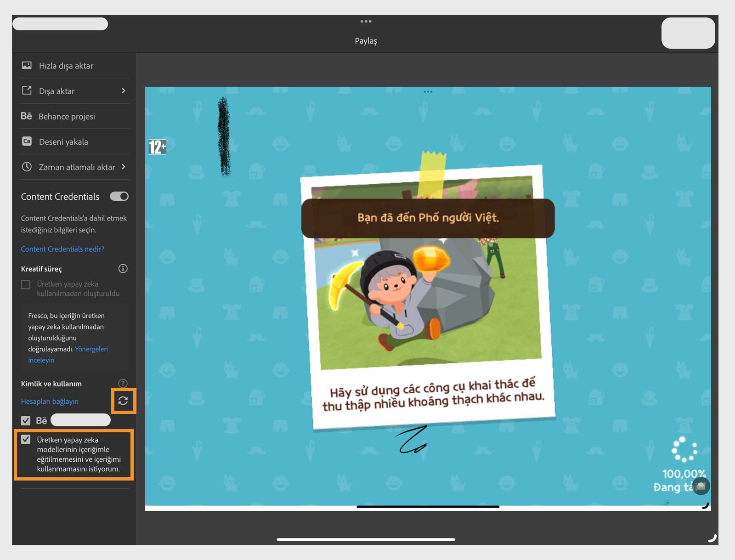Check Üretken yapay zeka kullanılmadan oluşturuldu box
This screenshot has height=560, width=735.
[26, 284]
